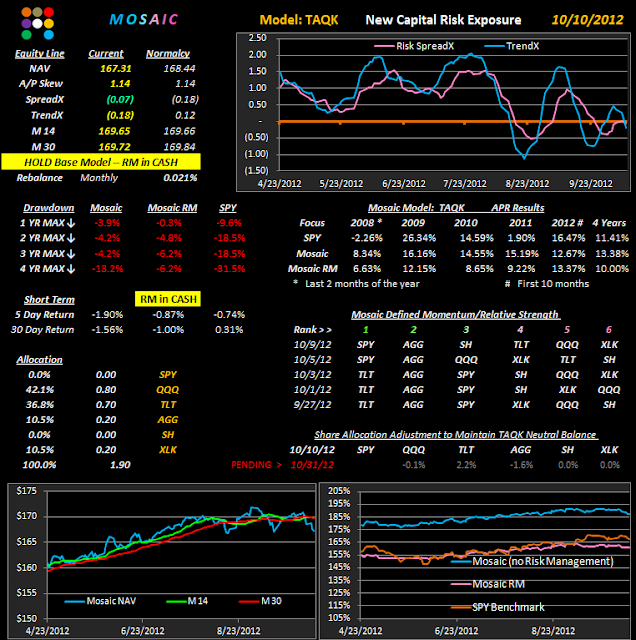Viewport: 636px width, 640px height.
Task: Click the MOSAIC title text
Action: tap(144, 20)
